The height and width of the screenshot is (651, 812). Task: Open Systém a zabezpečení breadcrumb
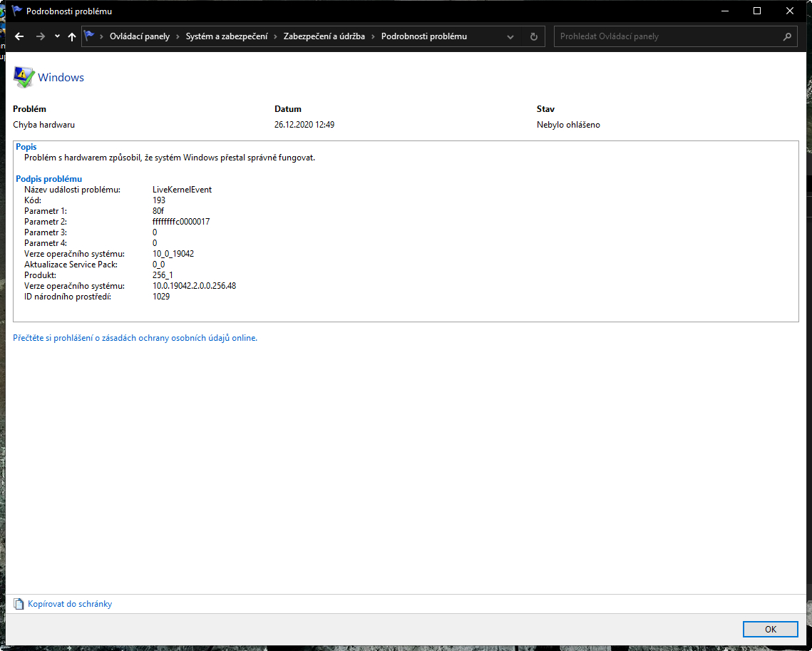tap(227, 36)
